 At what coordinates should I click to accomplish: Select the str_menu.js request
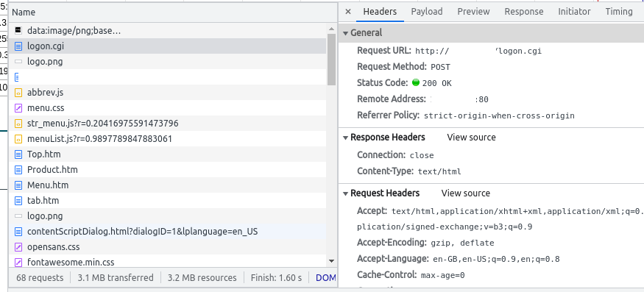(168, 124)
